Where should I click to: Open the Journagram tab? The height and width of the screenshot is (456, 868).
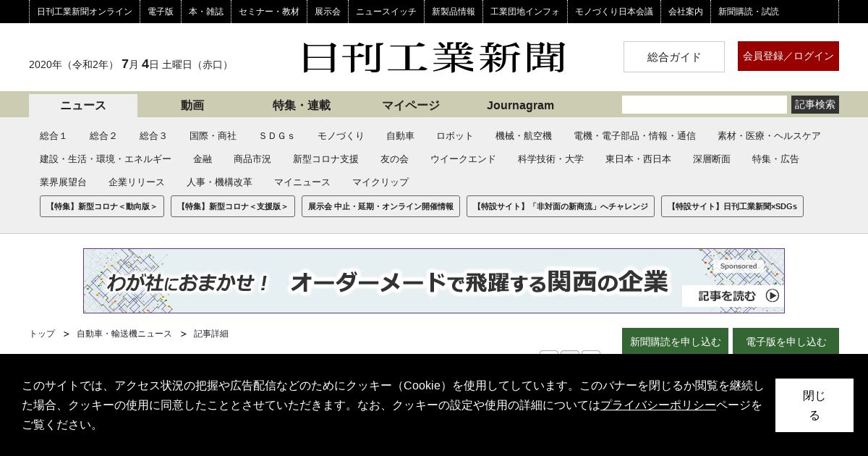point(520,106)
